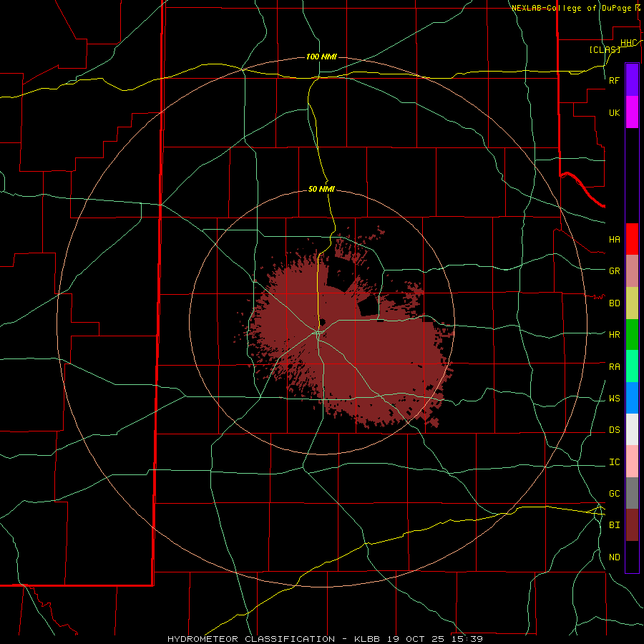Click the BI legend label
The image size is (644, 644).
tap(615, 525)
